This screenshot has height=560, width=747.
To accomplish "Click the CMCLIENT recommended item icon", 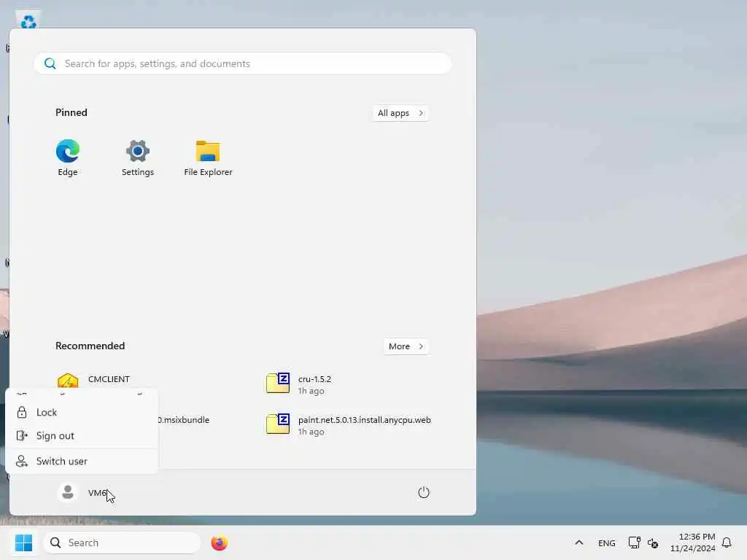I will coord(68,381).
